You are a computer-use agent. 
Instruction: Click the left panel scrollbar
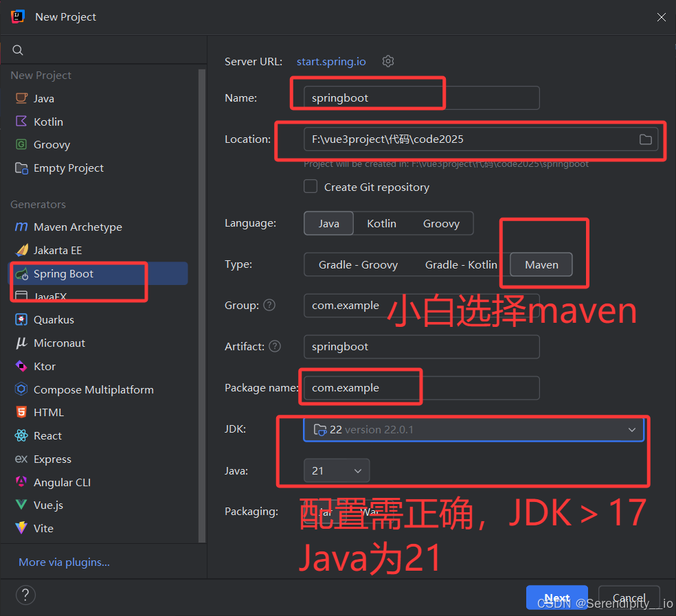(x=202, y=305)
